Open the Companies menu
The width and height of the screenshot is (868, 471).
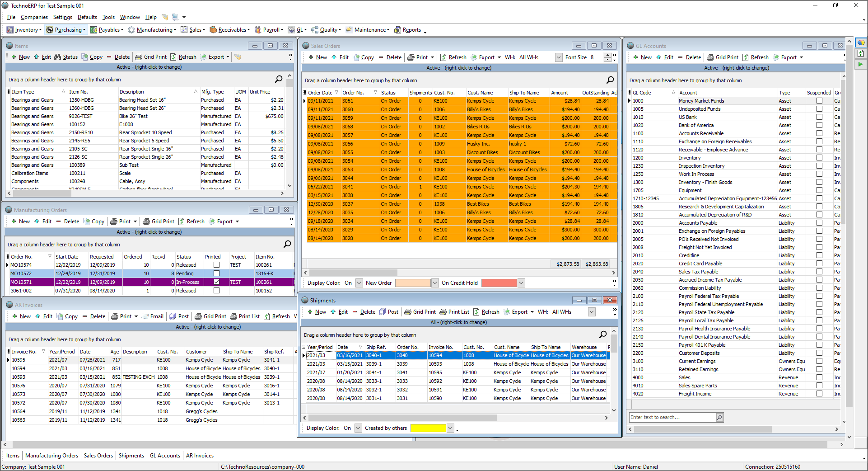34,17
